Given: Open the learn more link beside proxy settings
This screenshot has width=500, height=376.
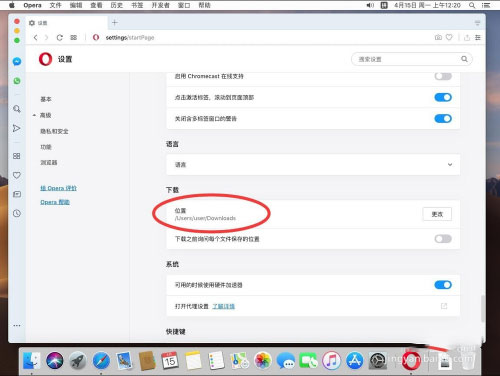Looking at the screenshot, I should coord(223,306).
